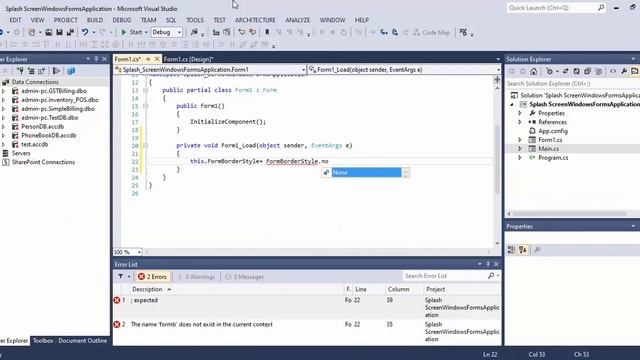Switch to the Toolbox tab

43,340
